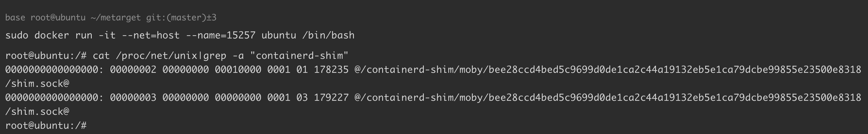Click the word "docker" in command
868x134 pixels.
point(52,35)
